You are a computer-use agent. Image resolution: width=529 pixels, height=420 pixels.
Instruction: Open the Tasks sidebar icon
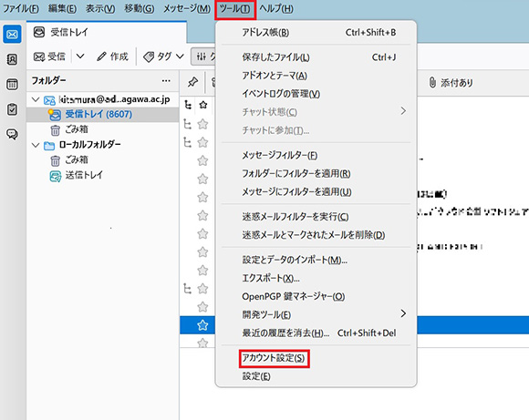click(12, 109)
